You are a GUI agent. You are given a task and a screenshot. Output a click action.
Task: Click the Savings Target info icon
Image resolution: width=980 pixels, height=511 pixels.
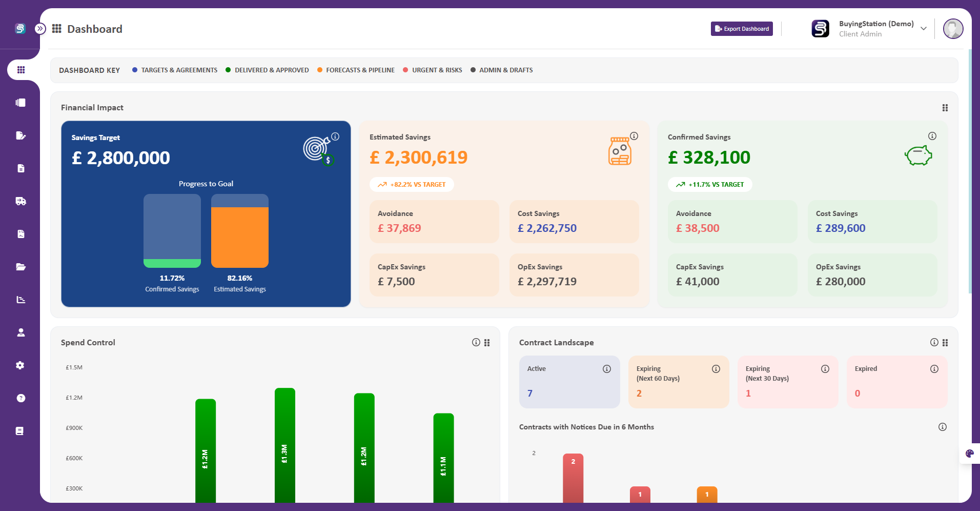[x=335, y=136]
